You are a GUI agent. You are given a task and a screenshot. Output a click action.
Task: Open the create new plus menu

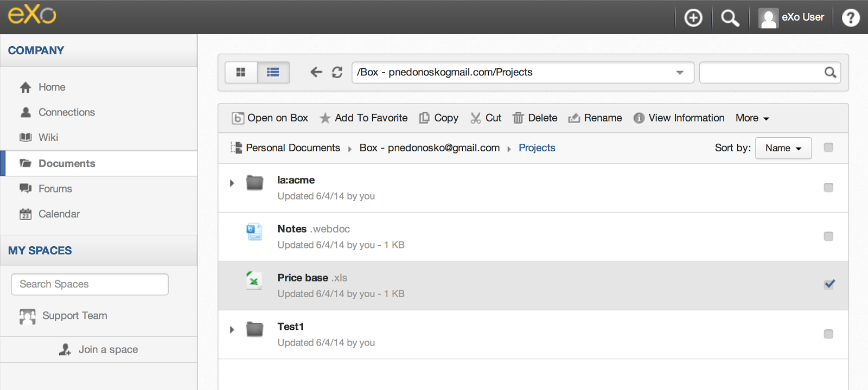tap(693, 18)
